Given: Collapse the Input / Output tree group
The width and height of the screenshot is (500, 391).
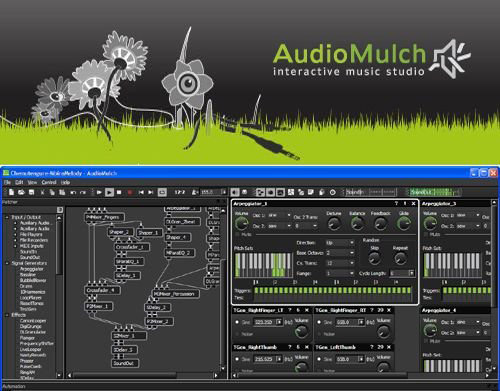Looking at the screenshot, I should click(x=7, y=217).
